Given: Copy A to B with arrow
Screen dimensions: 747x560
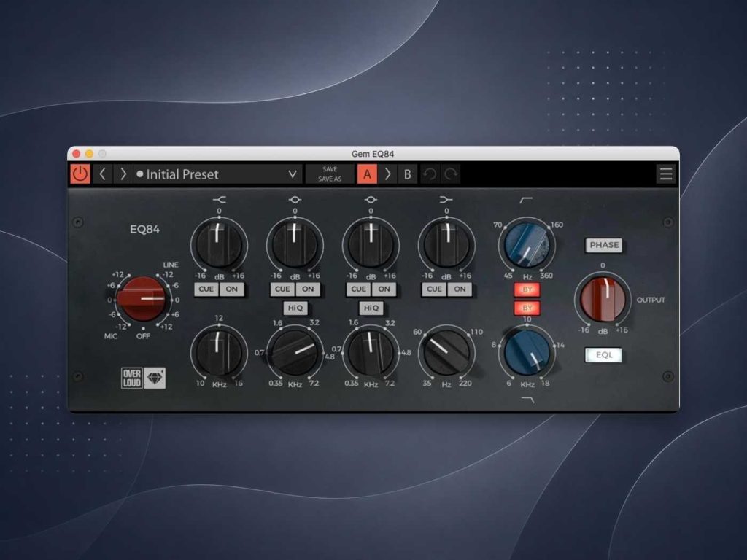Looking at the screenshot, I should click(388, 174).
